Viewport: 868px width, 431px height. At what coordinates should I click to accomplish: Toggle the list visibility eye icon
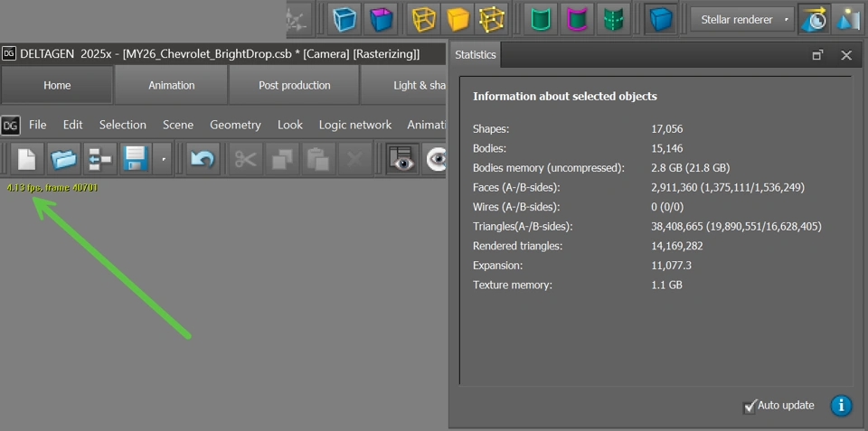pos(402,159)
